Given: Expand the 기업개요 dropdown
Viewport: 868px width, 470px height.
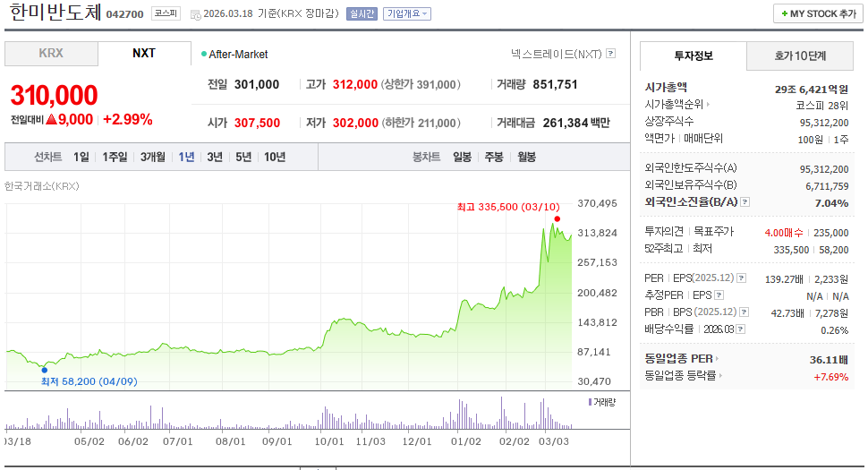Looking at the screenshot, I should tap(407, 13).
